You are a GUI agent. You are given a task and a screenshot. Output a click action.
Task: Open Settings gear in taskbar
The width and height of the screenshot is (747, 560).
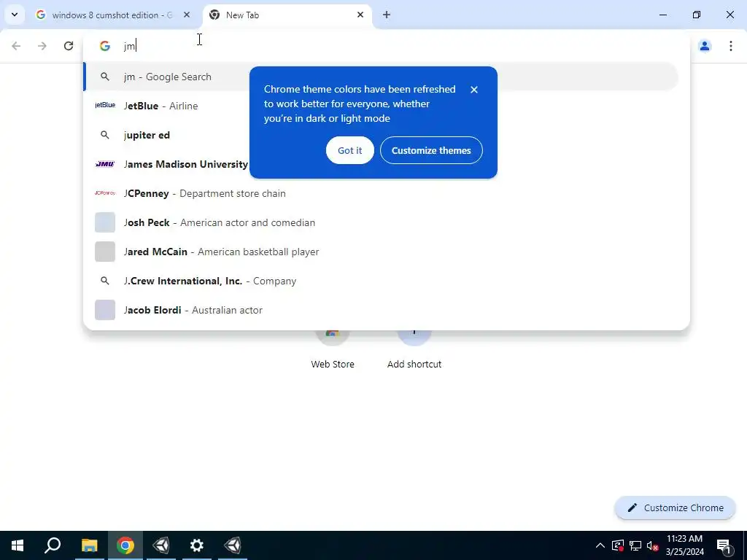click(x=197, y=545)
